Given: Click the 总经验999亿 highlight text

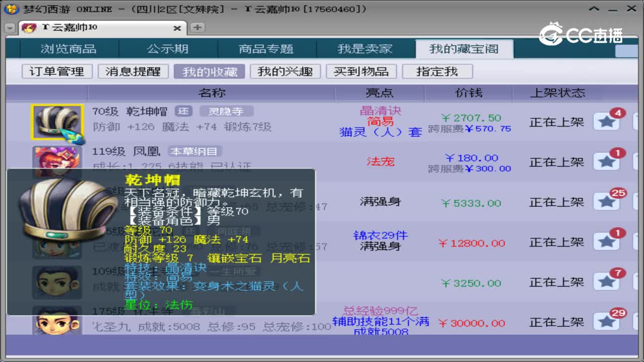Looking at the screenshot, I should click(x=380, y=311).
